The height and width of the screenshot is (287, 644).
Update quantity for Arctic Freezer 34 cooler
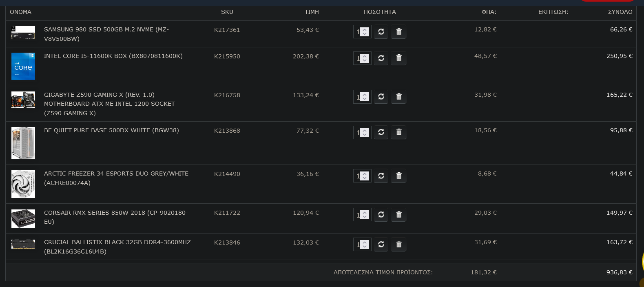pyautogui.click(x=381, y=176)
